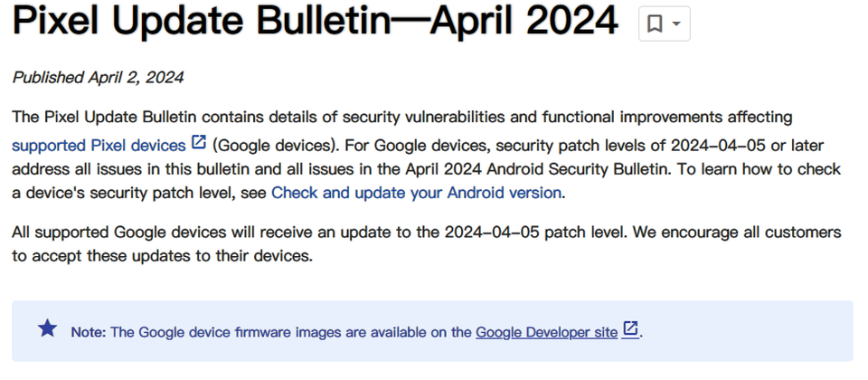Click the text (Google devices) in parentheses
The width and height of the screenshot is (868, 380).
point(273,146)
